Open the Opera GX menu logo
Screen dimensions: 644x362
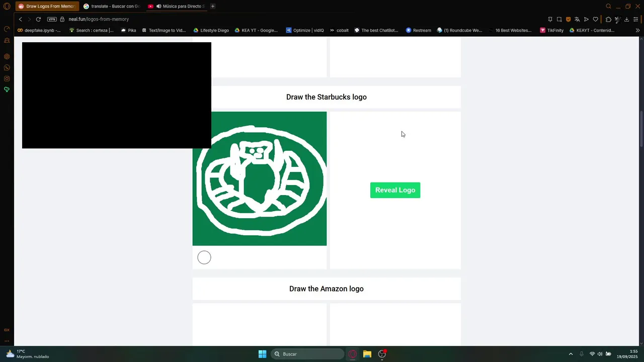coord(7,7)
